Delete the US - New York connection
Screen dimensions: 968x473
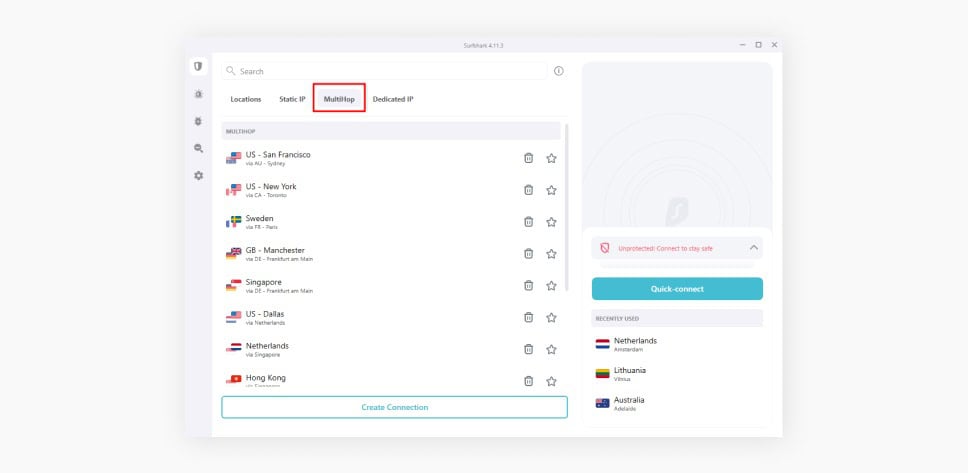528,190
